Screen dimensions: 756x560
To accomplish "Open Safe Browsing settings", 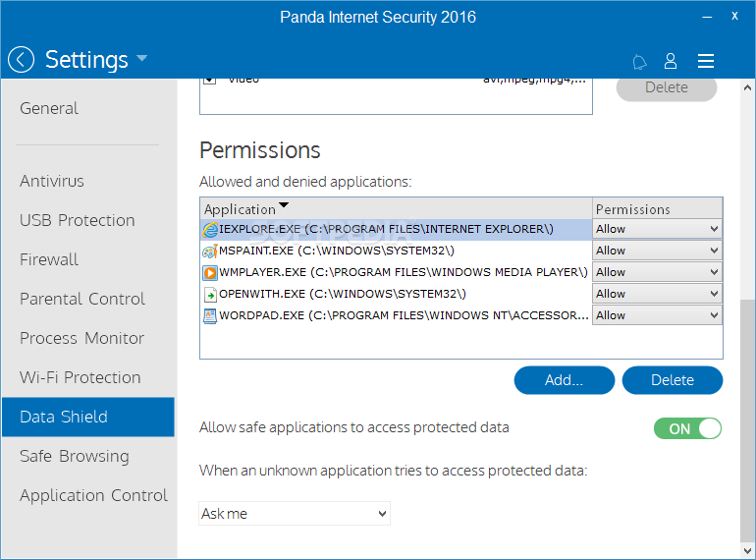I will [x=75, y=456].
